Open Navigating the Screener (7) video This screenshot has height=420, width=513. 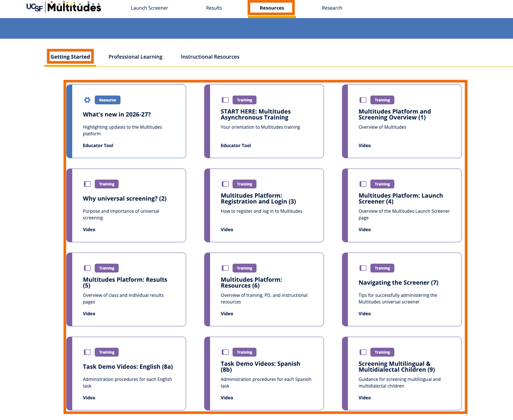click(398, 282)
